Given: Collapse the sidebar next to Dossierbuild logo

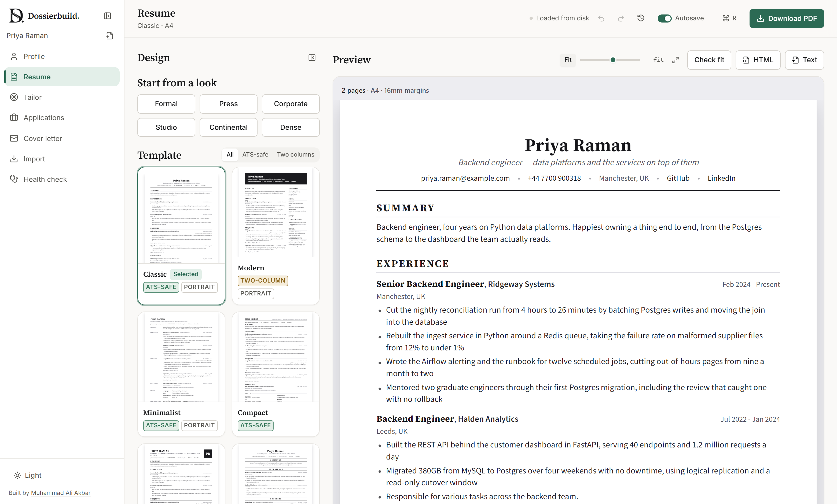Looking at the screenshot, I should click(x=107, y=16).
